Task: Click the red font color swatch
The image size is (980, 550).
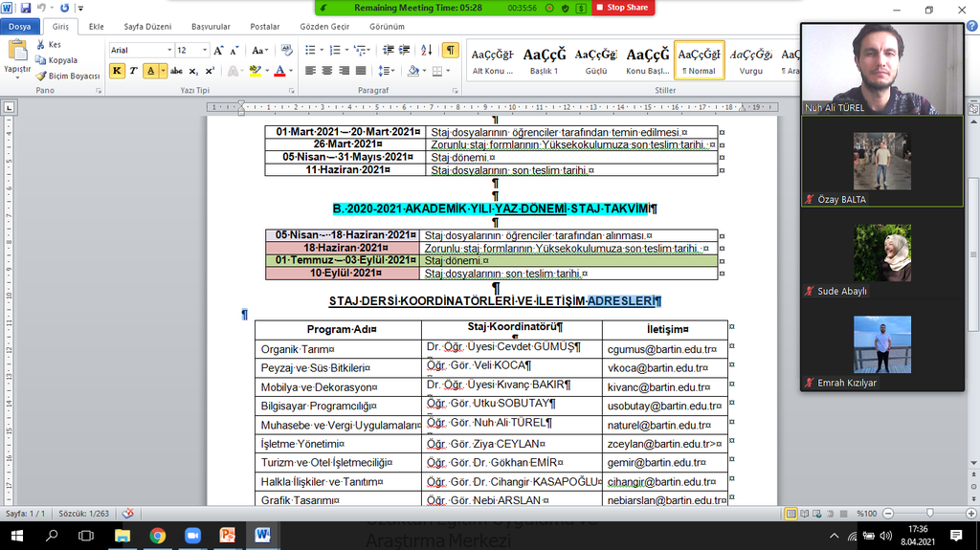Action: pos(278,71)
